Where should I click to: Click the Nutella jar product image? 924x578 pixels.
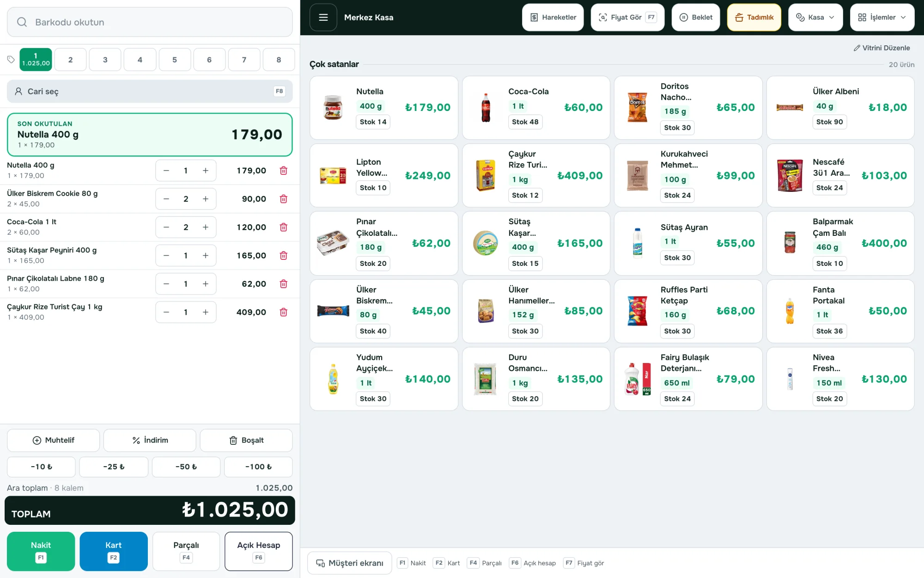tap(333, 108)
